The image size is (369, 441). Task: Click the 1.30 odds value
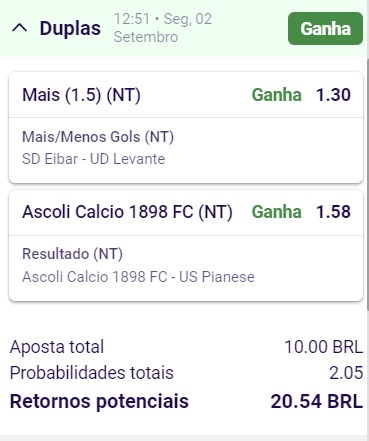click(x=333, y=95)
